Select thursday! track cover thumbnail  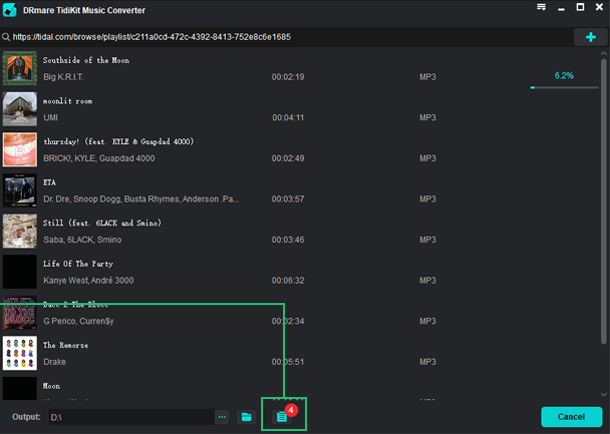tap(20, 149)
